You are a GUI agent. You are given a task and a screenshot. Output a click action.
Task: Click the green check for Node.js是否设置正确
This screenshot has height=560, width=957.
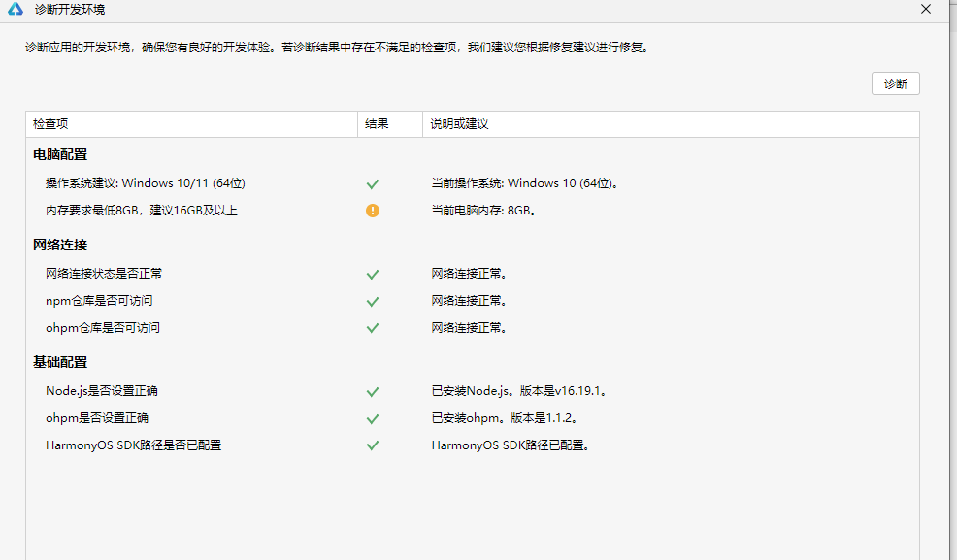tap(373, 392)
